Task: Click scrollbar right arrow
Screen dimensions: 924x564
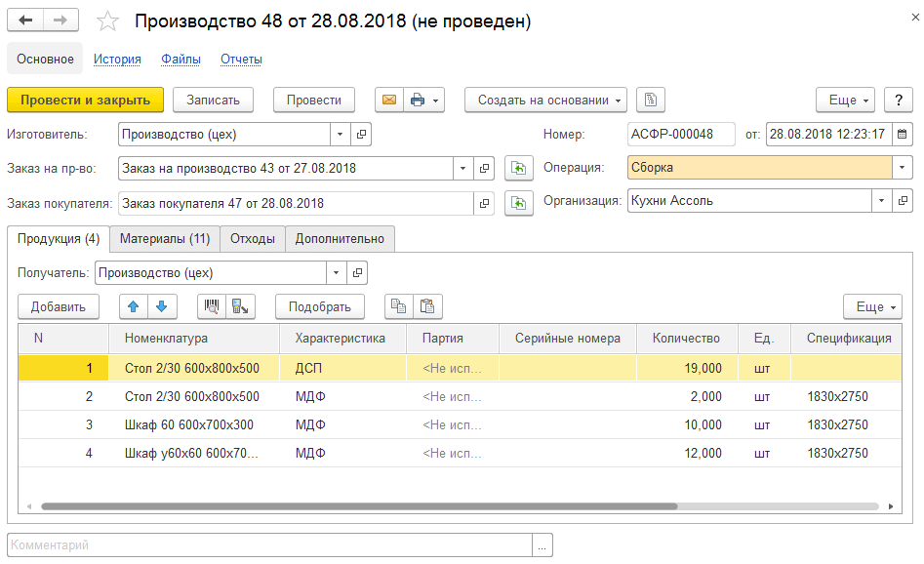Action: click(891, 506)
